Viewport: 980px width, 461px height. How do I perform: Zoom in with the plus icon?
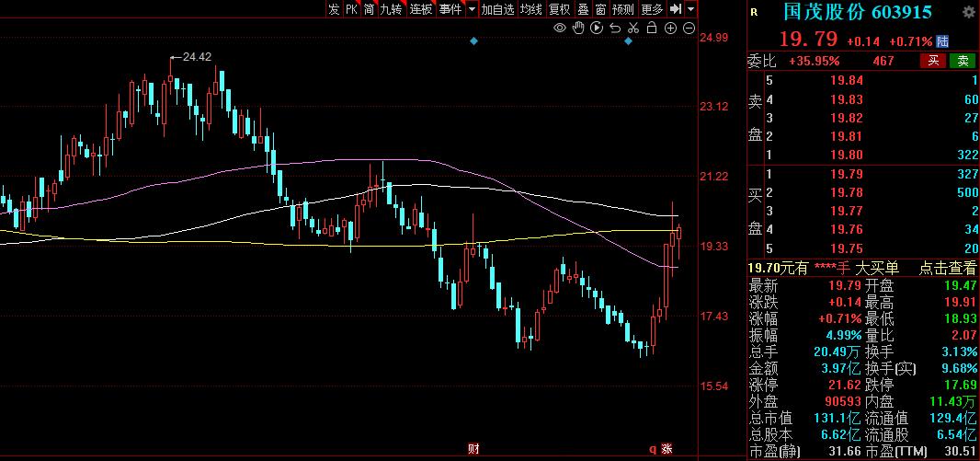pyautogui.click(x=670, y=29)
